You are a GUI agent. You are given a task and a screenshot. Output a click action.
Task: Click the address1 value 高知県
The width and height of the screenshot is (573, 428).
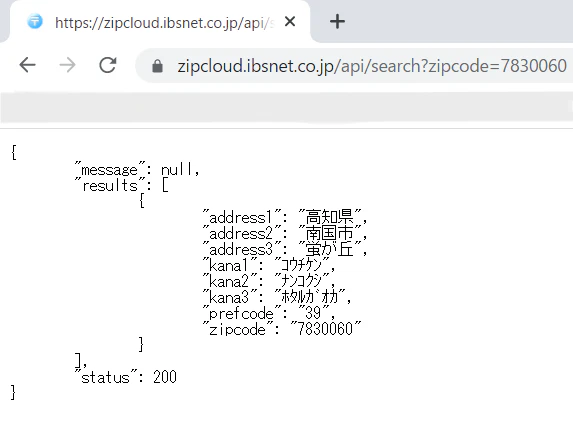330,217
